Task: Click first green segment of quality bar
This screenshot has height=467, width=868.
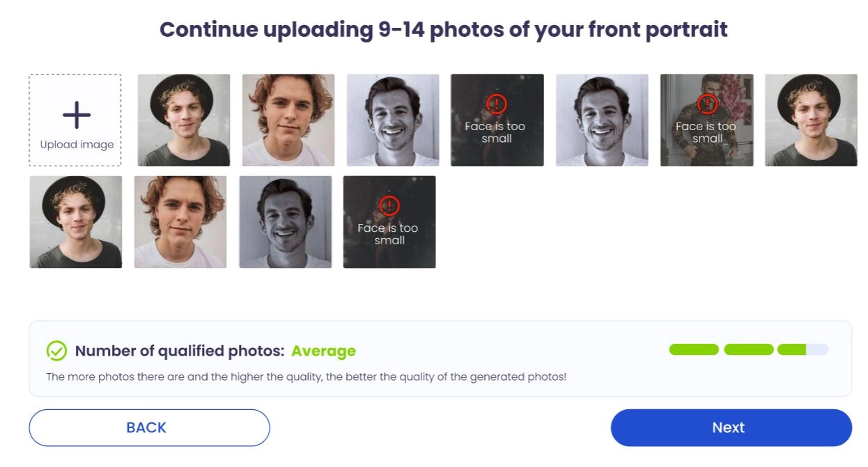Action: pos(694,349)
